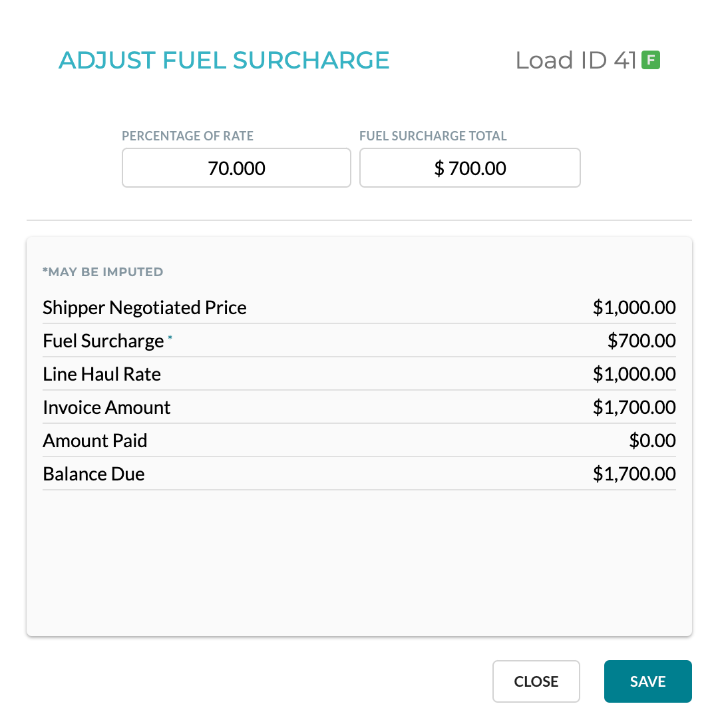Image resolution: width=720 pixels, height=728 pixels.
Task: Select the Line Haul Rate row
Action: coord(101,373)
